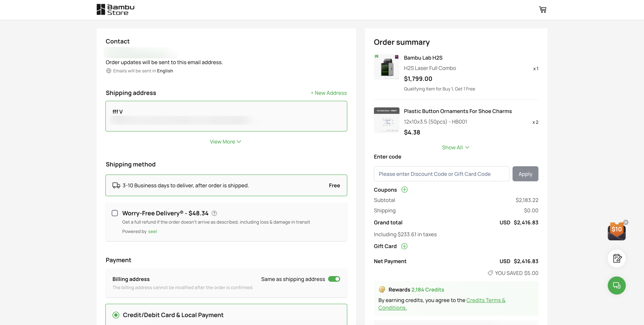Click the delivery truck icon
Viewport: 644px width, 325px height.
[116, 185]
